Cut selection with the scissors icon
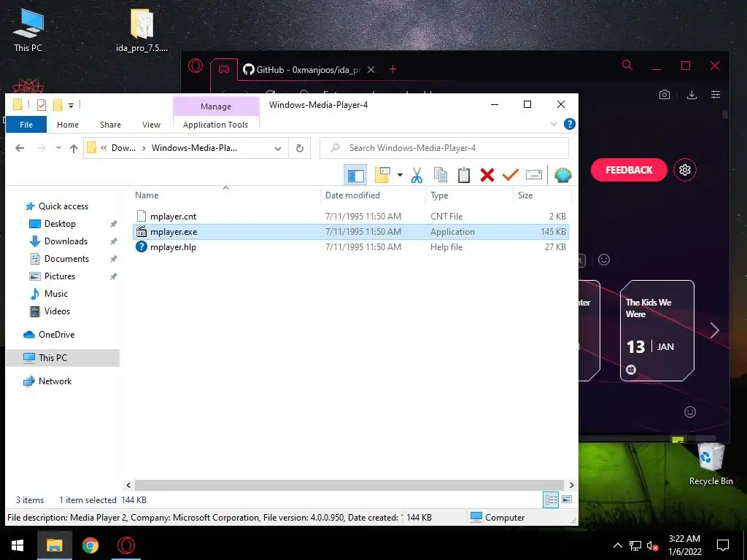The image size is (747, 560). 417,175
